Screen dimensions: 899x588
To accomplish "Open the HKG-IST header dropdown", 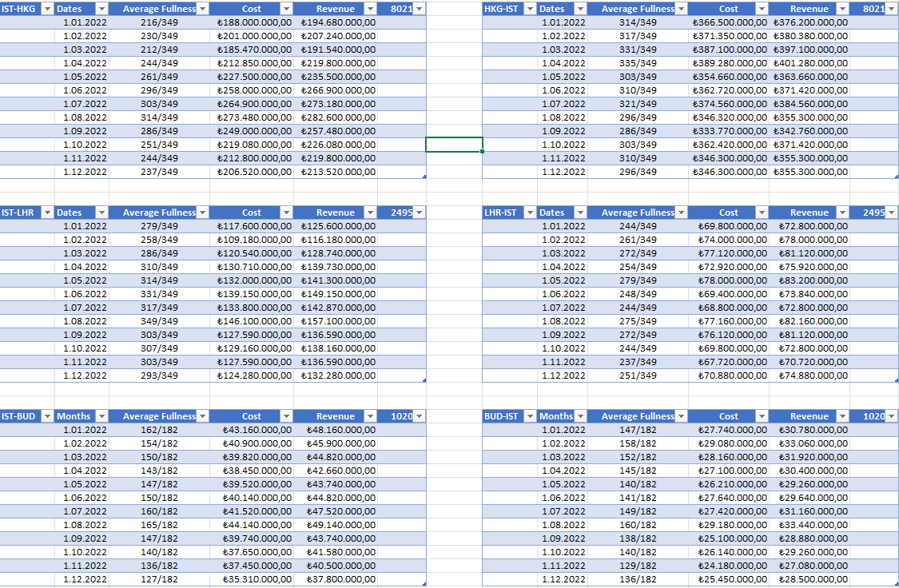I will coord(530,9).
